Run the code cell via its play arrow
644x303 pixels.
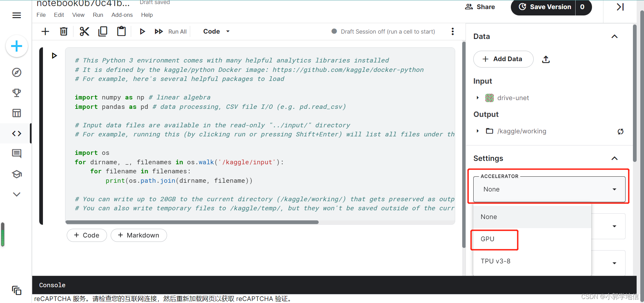click(54, 55)
